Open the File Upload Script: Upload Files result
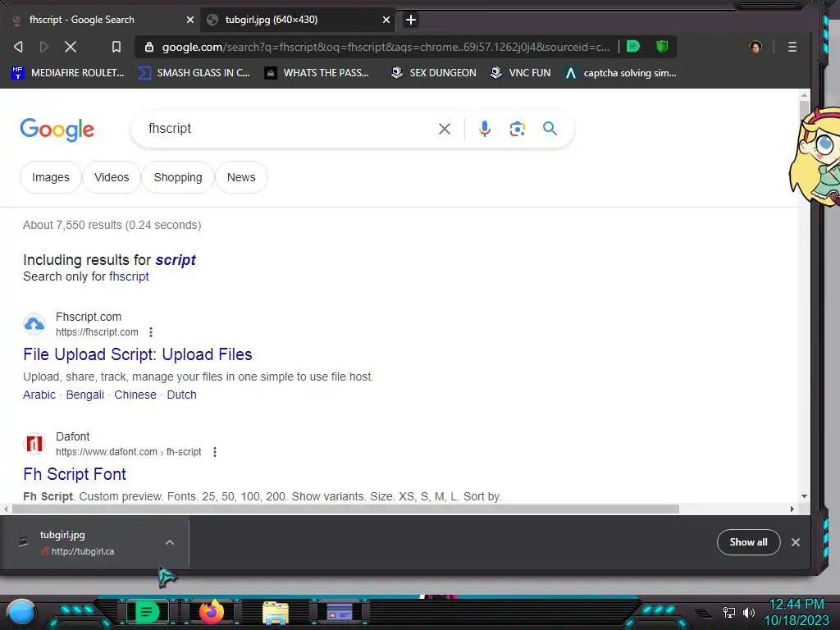Viewport: 840px width, 630px height. (x=138, y=354)
